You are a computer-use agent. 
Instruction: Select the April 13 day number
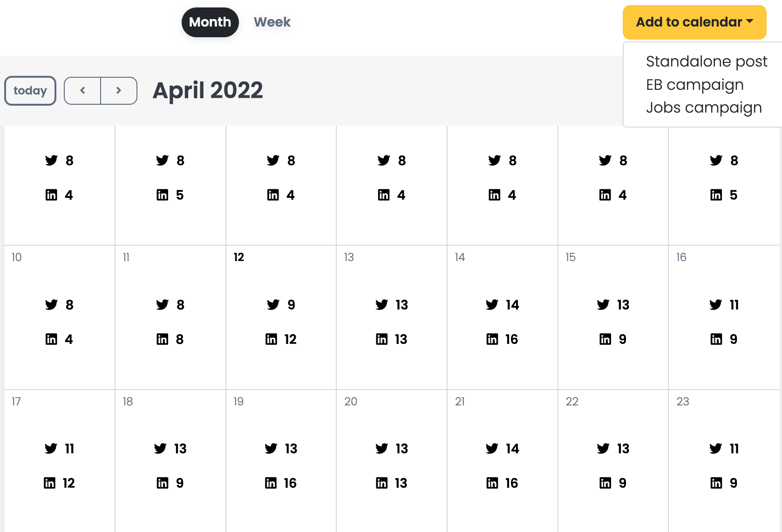[x=349, y=257]
